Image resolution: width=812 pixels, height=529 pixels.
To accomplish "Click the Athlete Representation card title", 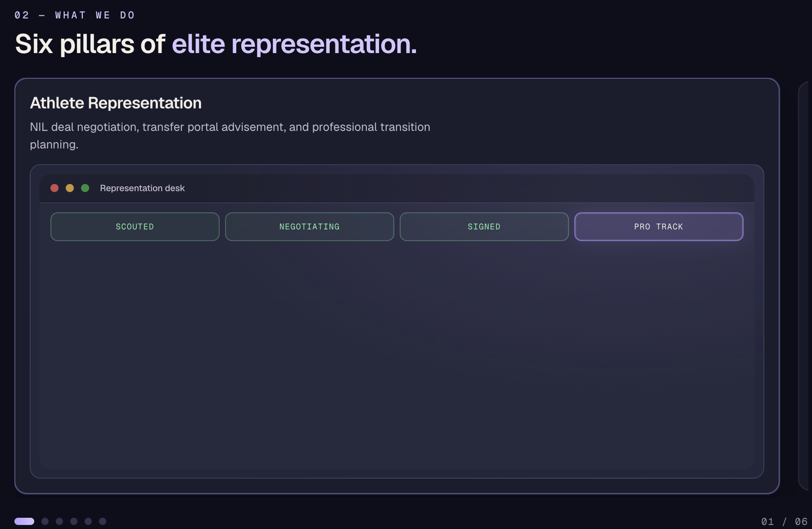I will [116, 103].
